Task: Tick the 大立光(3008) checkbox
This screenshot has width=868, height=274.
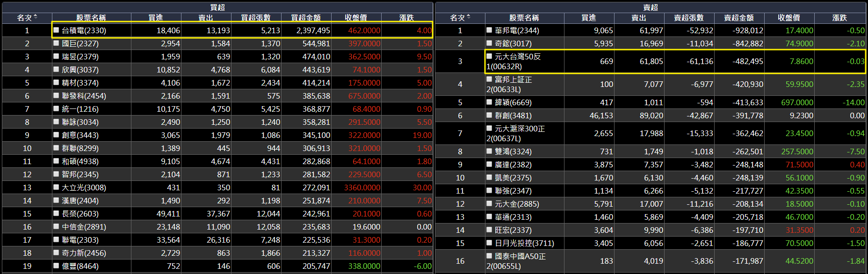Action: pyautogui.click(x=57, y=187)
